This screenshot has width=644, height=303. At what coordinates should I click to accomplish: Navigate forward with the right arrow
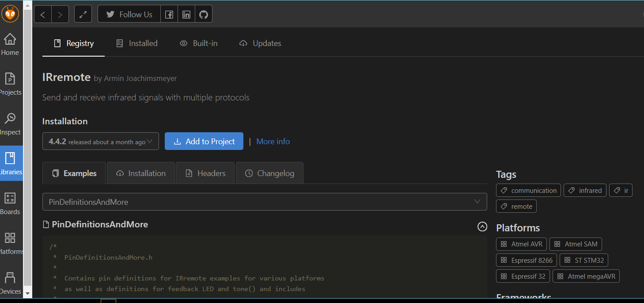coord(60,14)
